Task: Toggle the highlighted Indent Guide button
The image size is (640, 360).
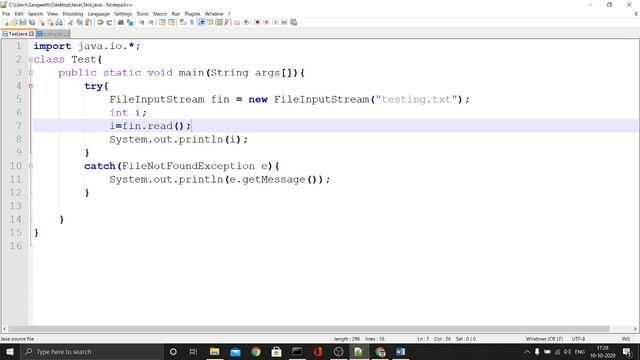Action: click(x=201, y=22)
